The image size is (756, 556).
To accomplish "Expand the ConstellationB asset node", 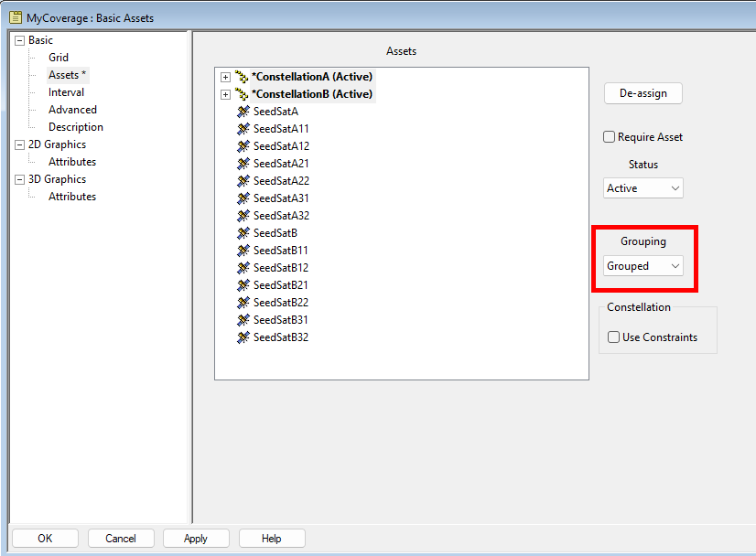I will point(225,94).
